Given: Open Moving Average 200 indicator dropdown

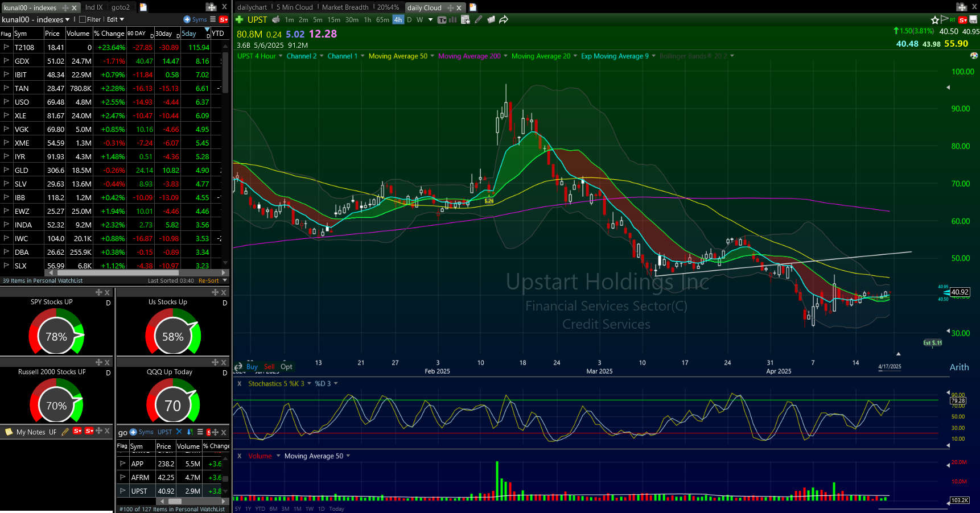Looking at the screenshot, I should tap(505, 56).
